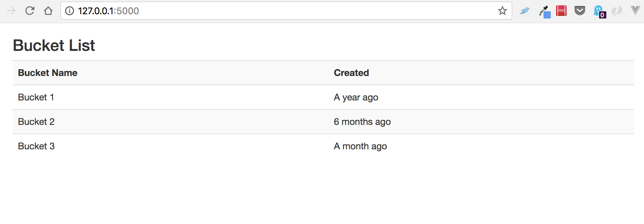644x224 pixels.
Task: Click the Bucket Name column header
Action: 48,73
